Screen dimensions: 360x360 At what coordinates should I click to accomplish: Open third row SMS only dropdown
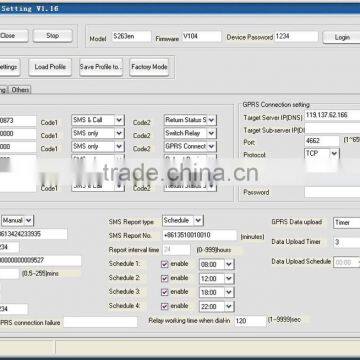click(x=98, y=147)
